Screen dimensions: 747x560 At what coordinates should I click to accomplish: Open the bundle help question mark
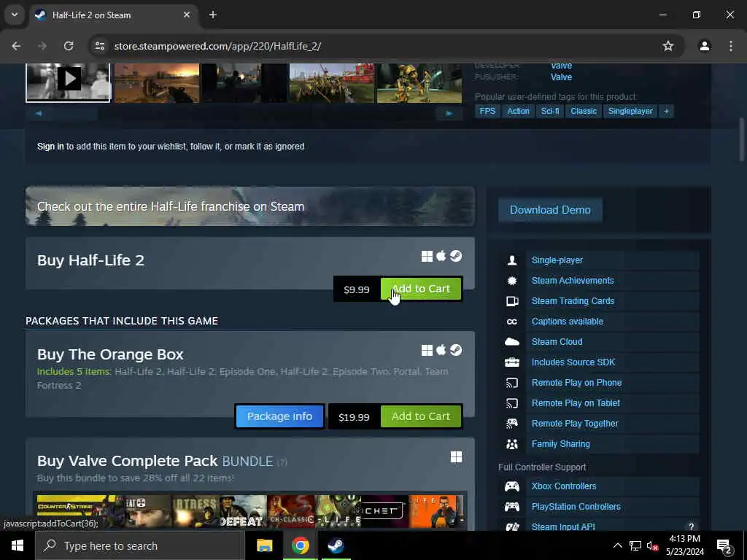pyautogui.click(x=282, y=462)
